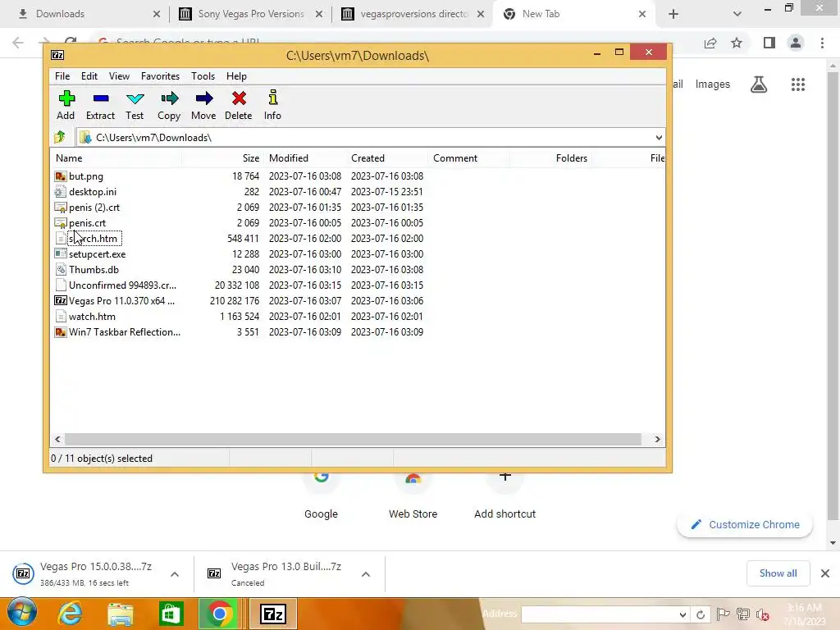The height and width of the screenshot is (630, 840).
Task: Open the Edit menu
Action: (89, 76)
